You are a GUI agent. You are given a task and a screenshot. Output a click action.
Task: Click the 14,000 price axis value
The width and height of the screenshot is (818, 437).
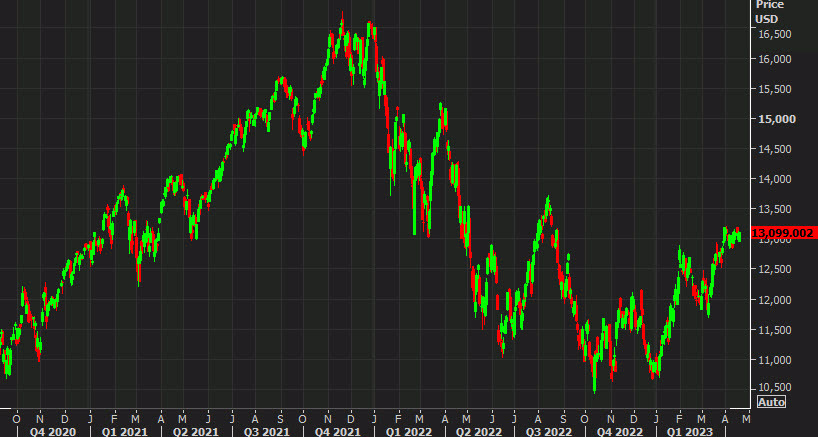coord(774,179)
